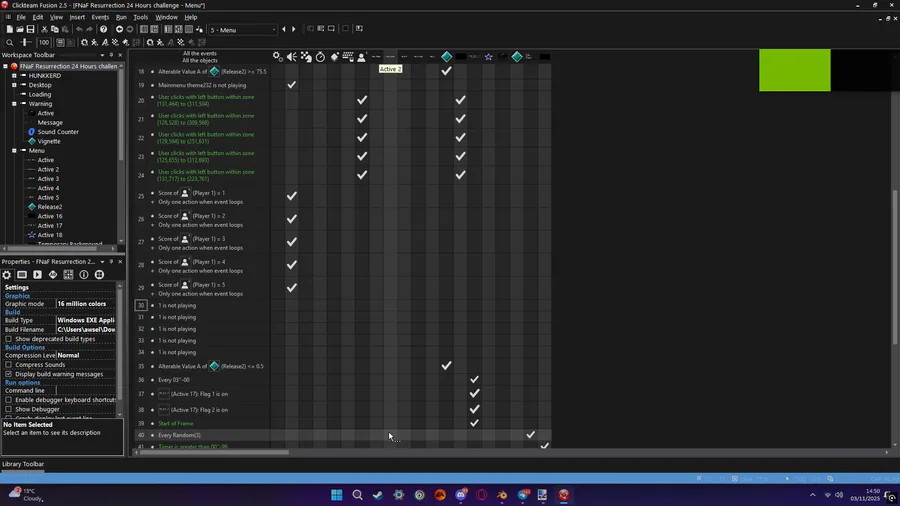
Task: Click the Copy toolbar icon
Action: (55, 29)
